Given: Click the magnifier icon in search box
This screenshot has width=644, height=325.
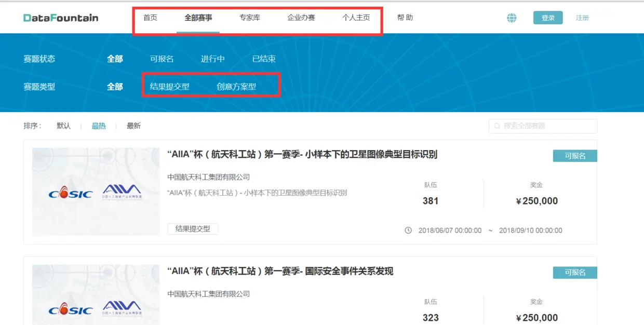Looking at the screenshot, I should [497, 126].
